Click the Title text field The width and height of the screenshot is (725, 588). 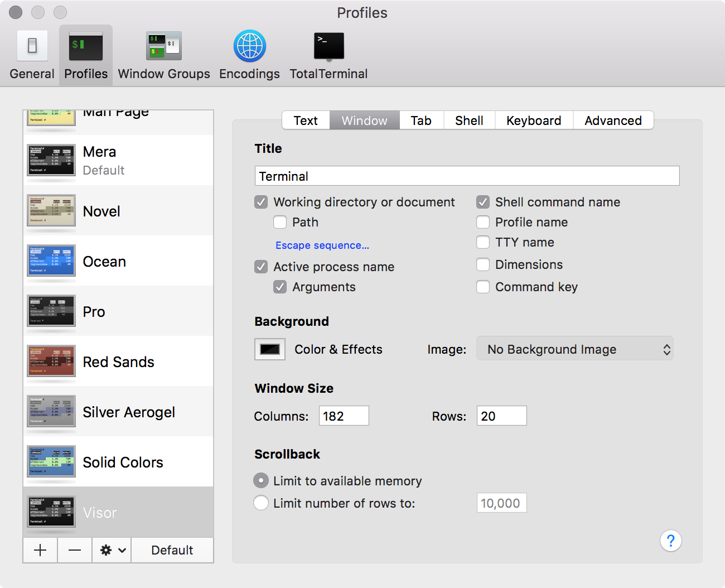[467, 176]
